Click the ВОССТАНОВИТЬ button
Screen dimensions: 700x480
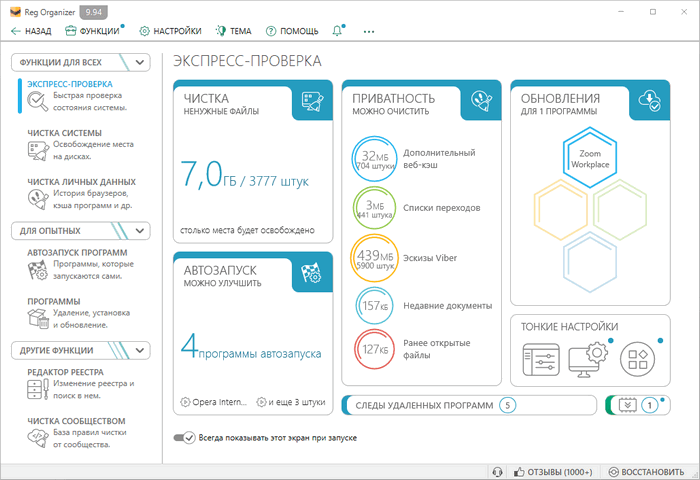click(x=646, y=472)
